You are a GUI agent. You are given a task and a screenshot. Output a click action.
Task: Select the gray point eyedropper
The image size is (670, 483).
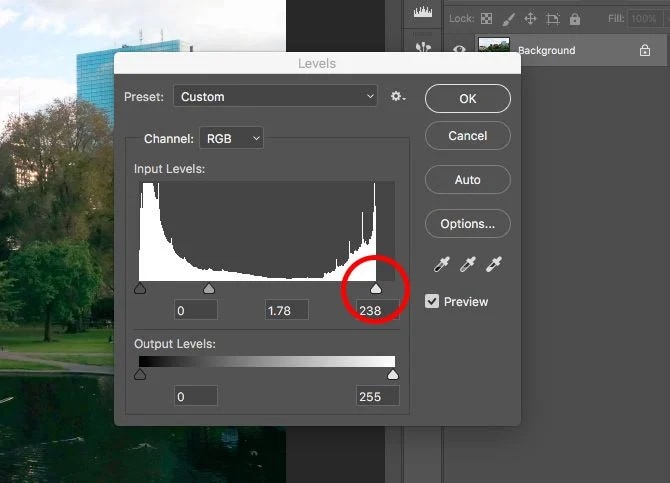(x=467, y=265)
